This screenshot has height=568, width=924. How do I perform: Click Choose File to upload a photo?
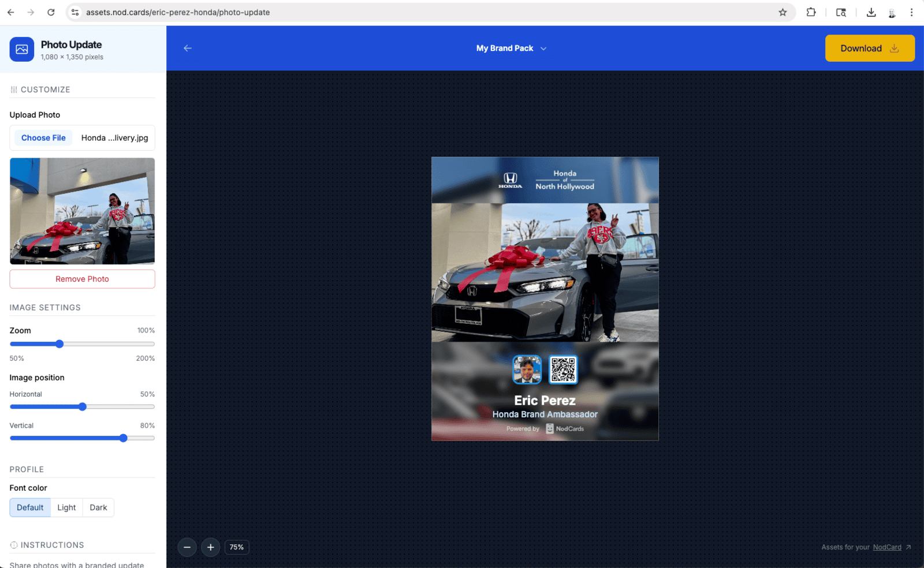pyautogui.click(x=43, y=138)
